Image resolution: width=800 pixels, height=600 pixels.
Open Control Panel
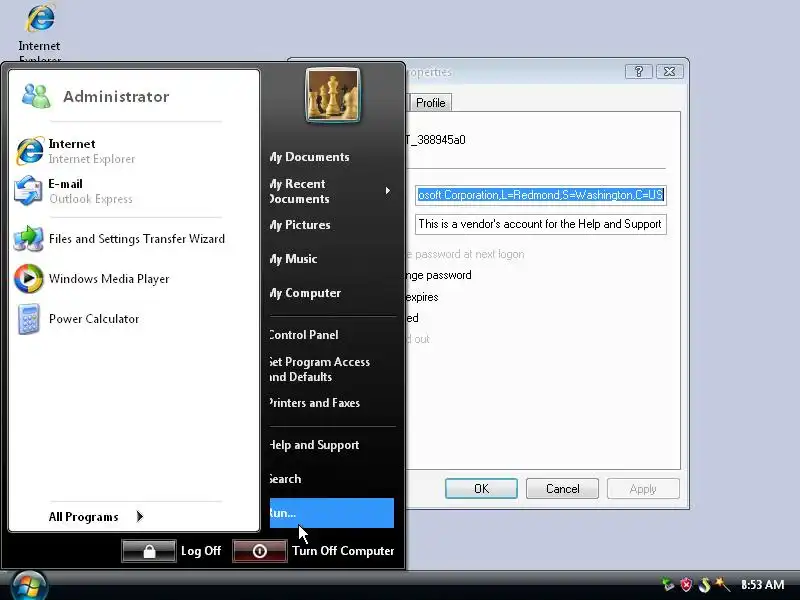pos(304,335)
